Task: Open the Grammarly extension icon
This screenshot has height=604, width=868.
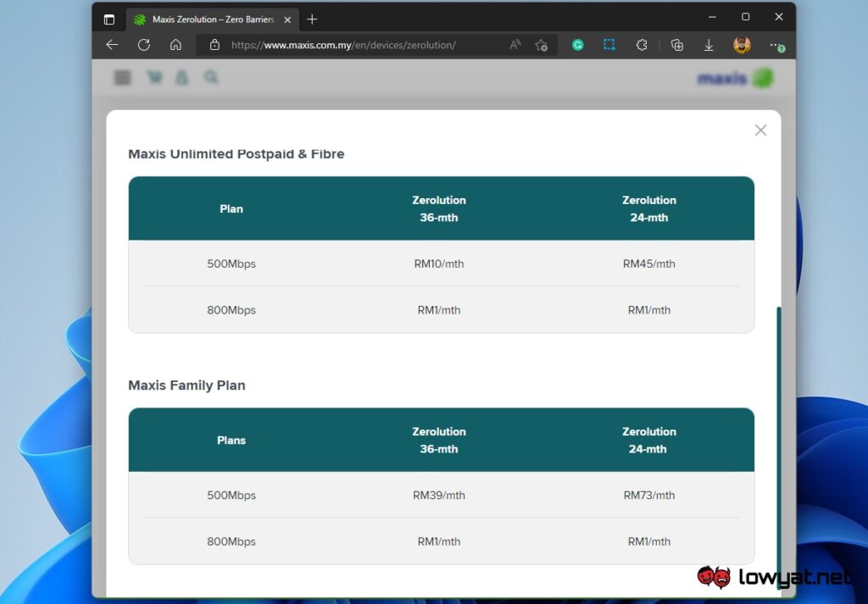Action: tap(578, 45)
